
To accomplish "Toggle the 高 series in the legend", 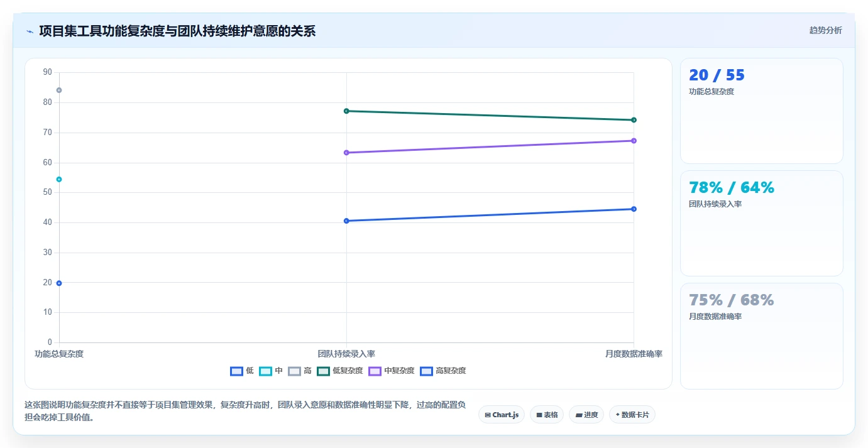I will (x=300, y=371).
